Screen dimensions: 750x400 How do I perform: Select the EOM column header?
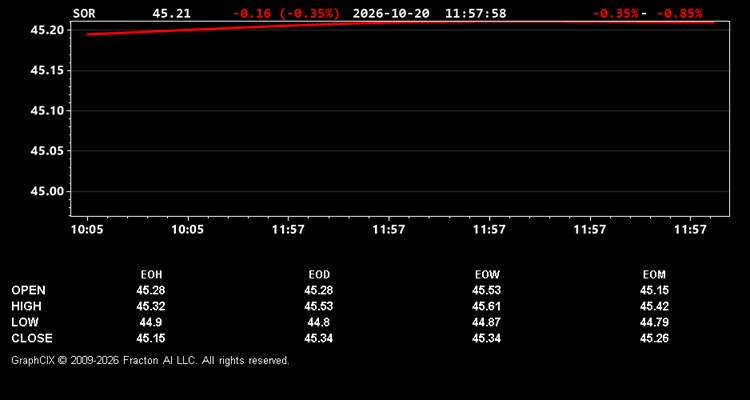tap(654, 275)
